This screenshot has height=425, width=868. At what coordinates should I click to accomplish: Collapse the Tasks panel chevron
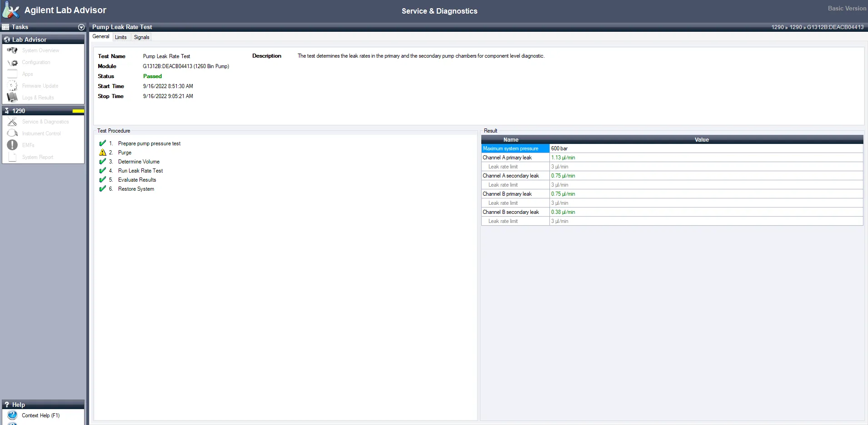[81, 27]
